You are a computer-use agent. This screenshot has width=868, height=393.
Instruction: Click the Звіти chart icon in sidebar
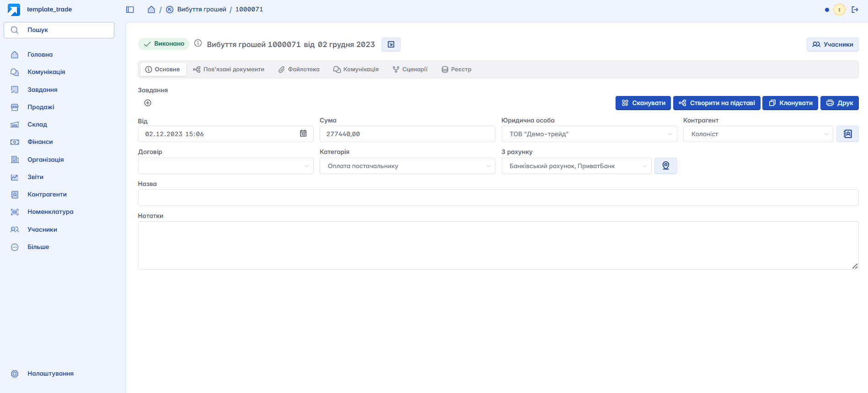coord(15,177)
